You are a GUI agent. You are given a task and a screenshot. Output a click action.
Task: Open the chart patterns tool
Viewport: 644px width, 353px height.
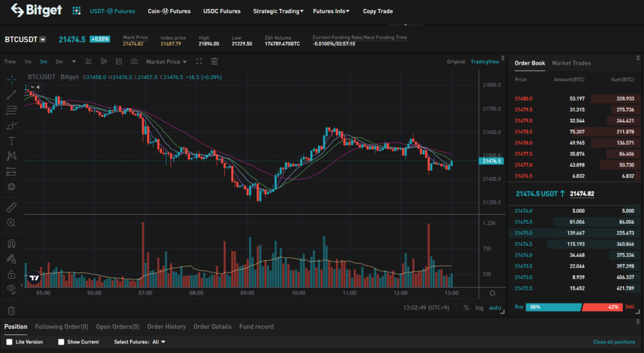(x=12, y=156)
